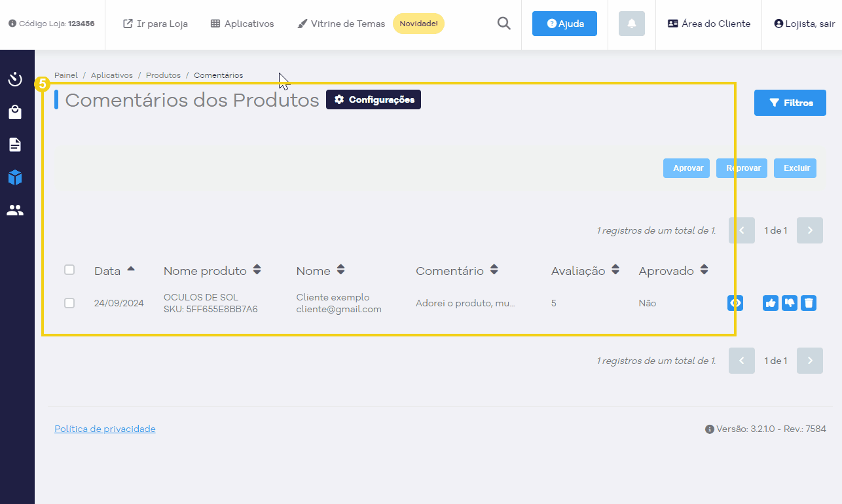This screenshot has width=842, height=504.
Task: Click OCULOS DE SOL product name
Action: tap(201, 297)
